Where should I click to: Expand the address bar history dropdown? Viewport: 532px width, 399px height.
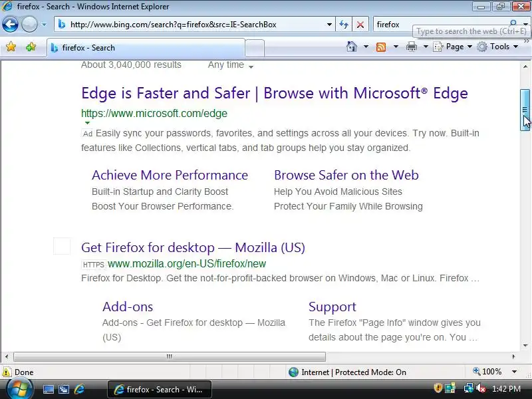point(329,25)
